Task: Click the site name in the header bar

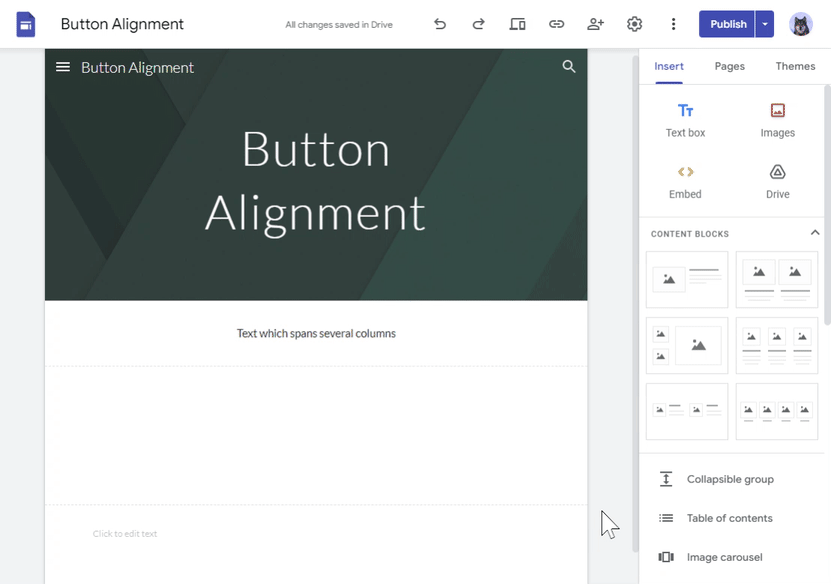Action: (x=137, y=67)
